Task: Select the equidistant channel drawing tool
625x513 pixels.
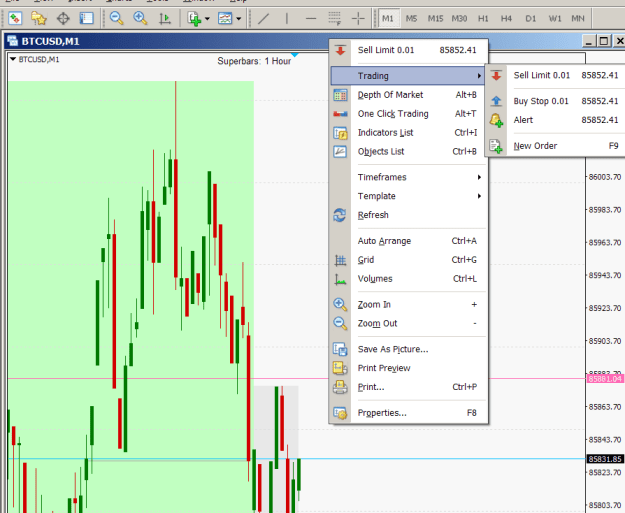Action: pos(334,18)
